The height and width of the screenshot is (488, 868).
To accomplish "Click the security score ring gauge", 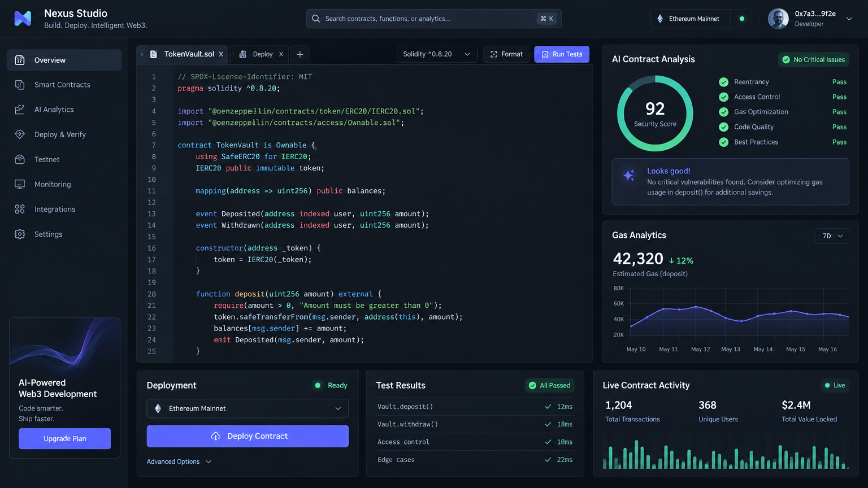I will (655, 114).
